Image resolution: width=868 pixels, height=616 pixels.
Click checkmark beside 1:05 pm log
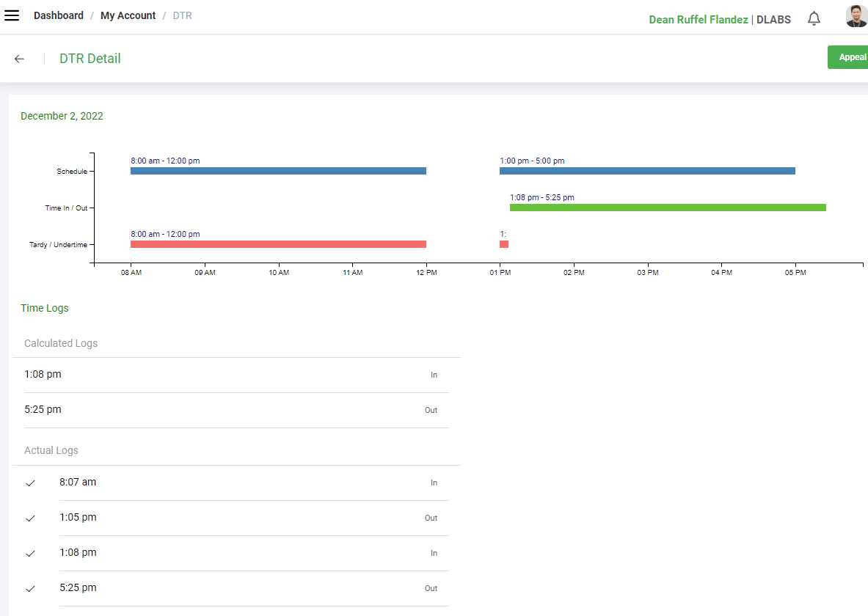coord(30,518)
